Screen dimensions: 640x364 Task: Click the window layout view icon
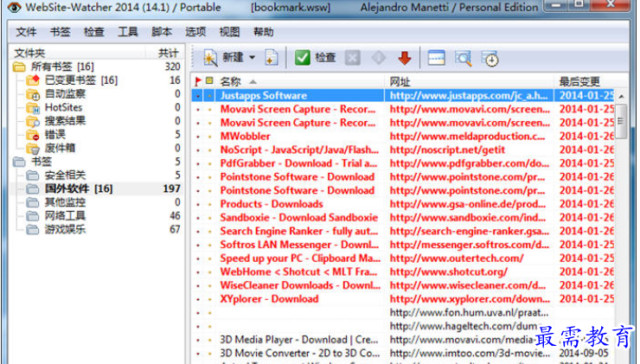pyautogui.click(x=436, y=58)
